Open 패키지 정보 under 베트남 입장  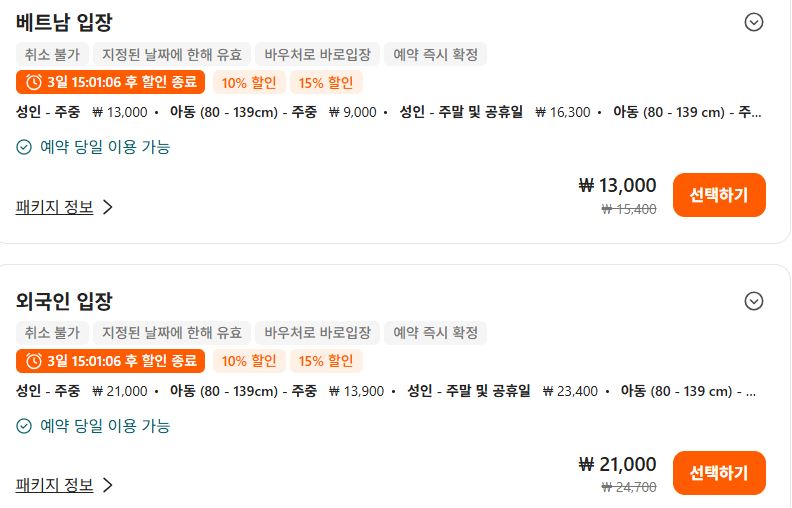(55, 207)
